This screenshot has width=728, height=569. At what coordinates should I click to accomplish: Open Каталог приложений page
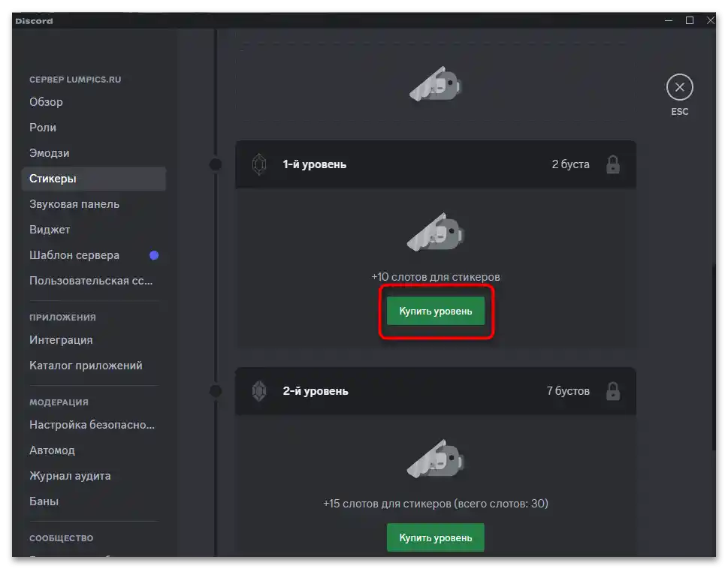[x=93, y=366]
